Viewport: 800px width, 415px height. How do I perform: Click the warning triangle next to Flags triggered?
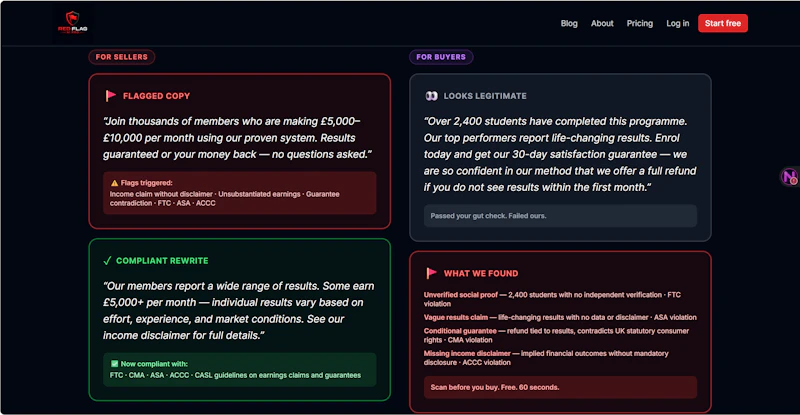pyautogui.click(x=114, y=183)
